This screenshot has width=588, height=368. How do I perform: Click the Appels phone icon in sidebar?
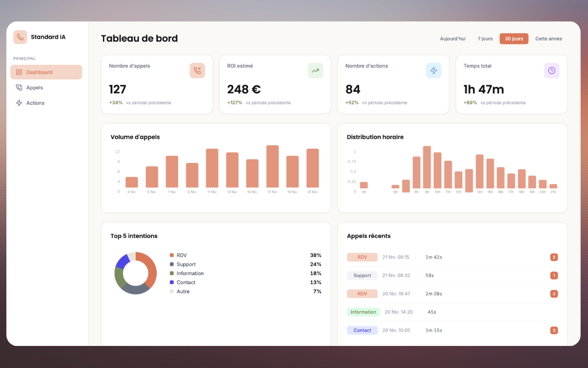click(x=19, y=88)
